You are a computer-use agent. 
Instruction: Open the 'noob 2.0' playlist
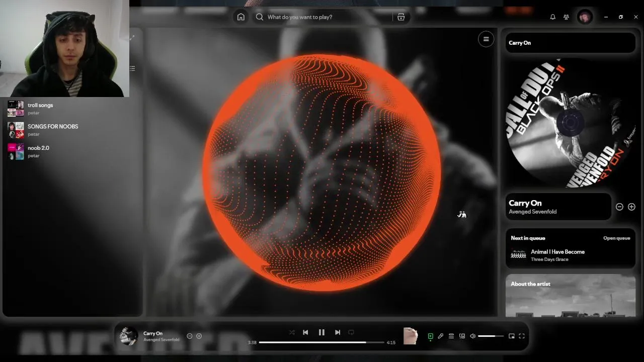73,151
